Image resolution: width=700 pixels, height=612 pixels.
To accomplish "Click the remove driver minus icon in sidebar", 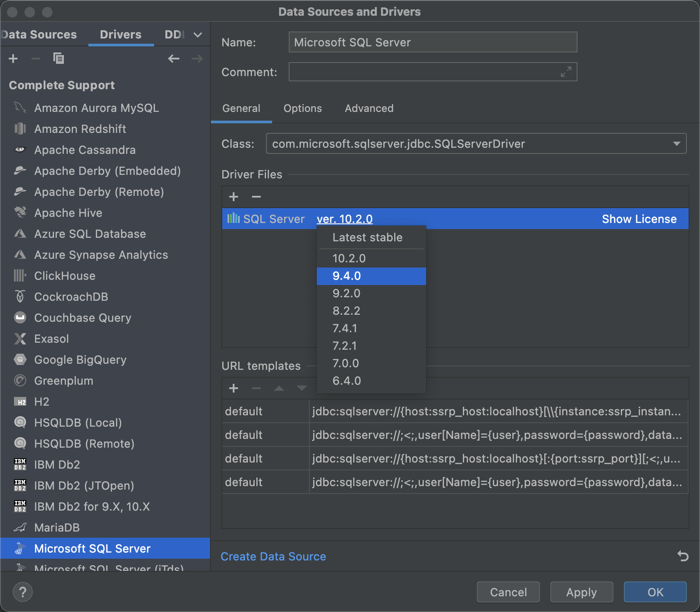I will click(36, 59).
